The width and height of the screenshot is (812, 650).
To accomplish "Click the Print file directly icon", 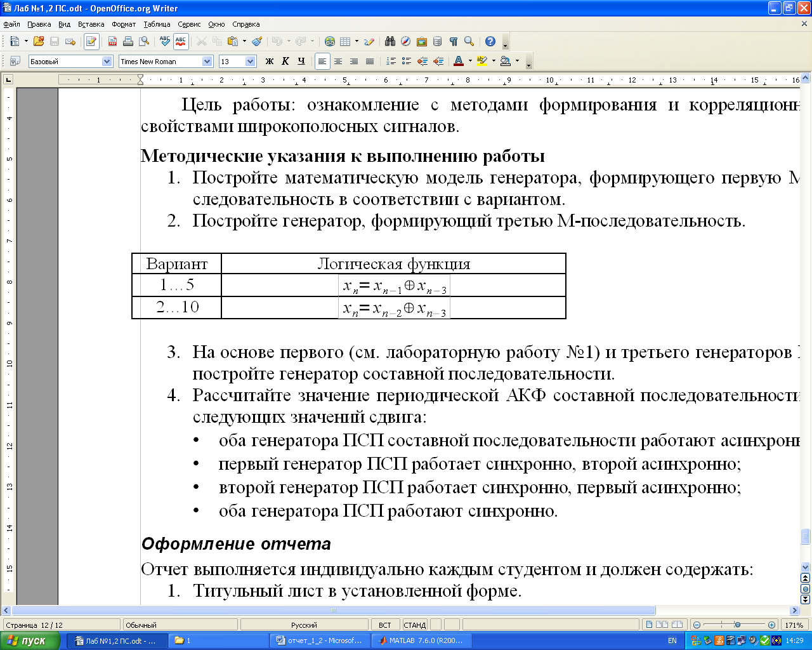I will click(128, 41).
